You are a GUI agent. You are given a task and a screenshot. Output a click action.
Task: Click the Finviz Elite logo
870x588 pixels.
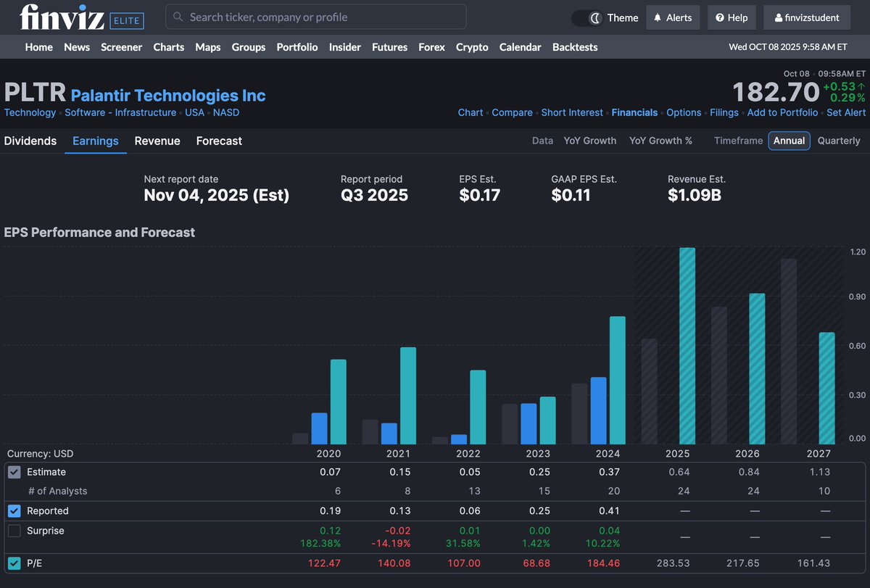click(82, 18)
